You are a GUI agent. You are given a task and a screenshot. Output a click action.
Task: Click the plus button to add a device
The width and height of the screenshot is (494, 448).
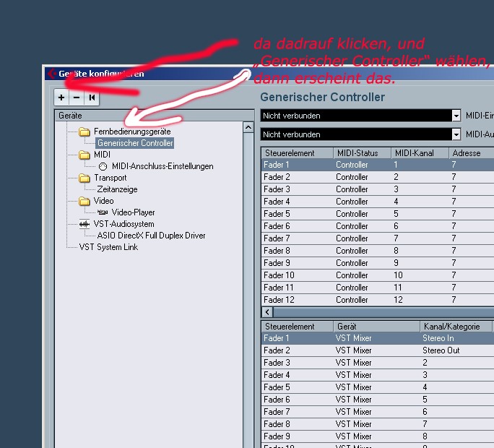61,98
